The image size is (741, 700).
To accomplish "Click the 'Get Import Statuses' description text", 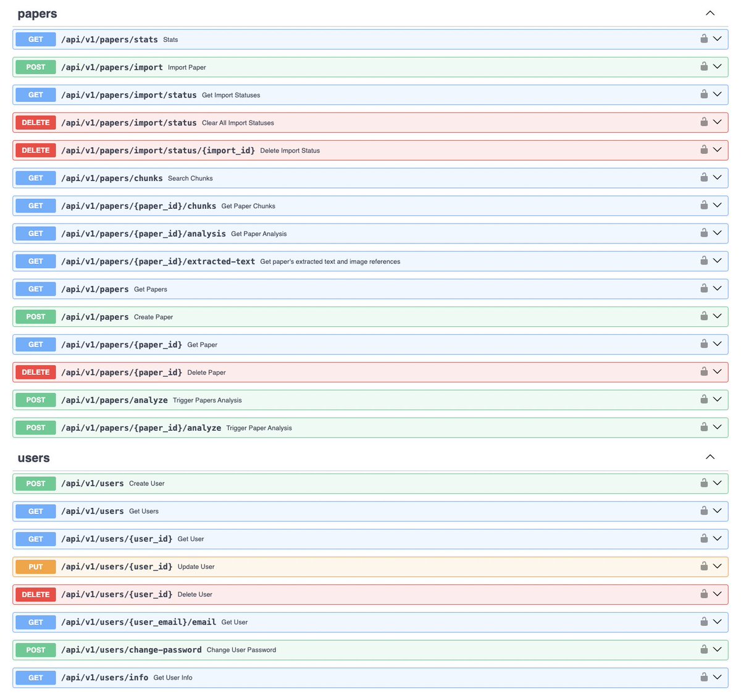I will tap(231, 95).
